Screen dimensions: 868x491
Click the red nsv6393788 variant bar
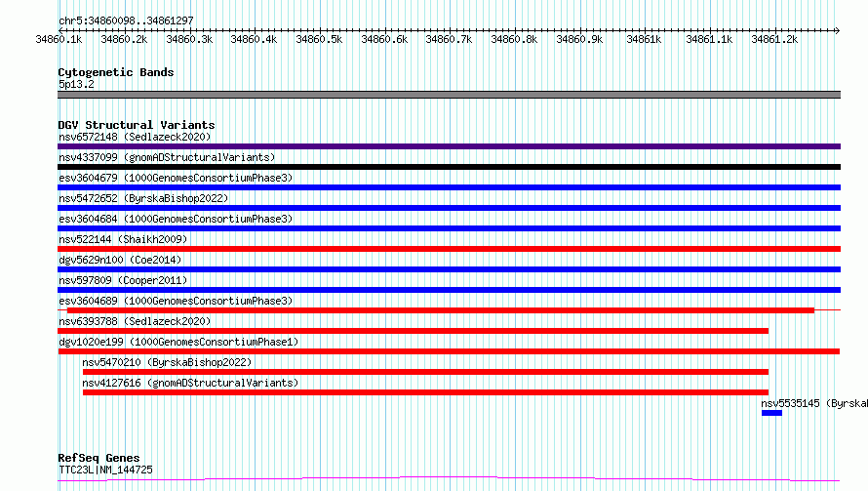413,331
